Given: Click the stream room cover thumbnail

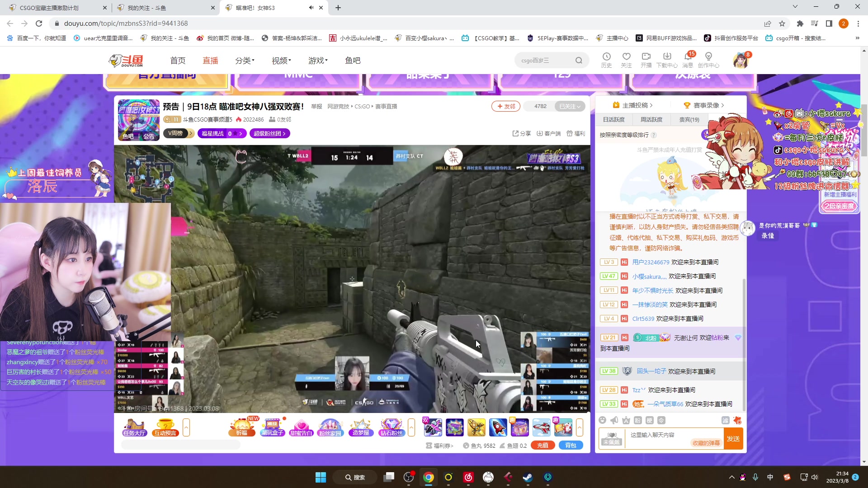Looking at the screenshot, I should click(x=139, y=120).
